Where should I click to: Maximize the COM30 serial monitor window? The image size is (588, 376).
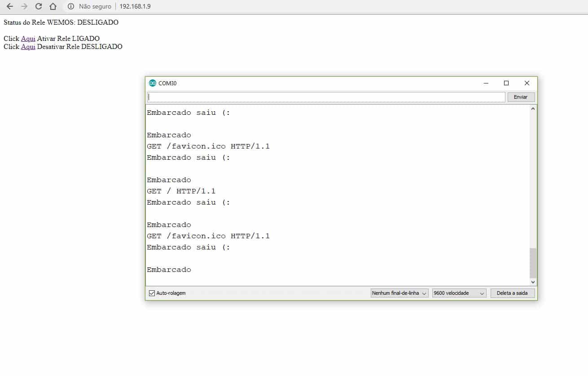pos(506,83)
